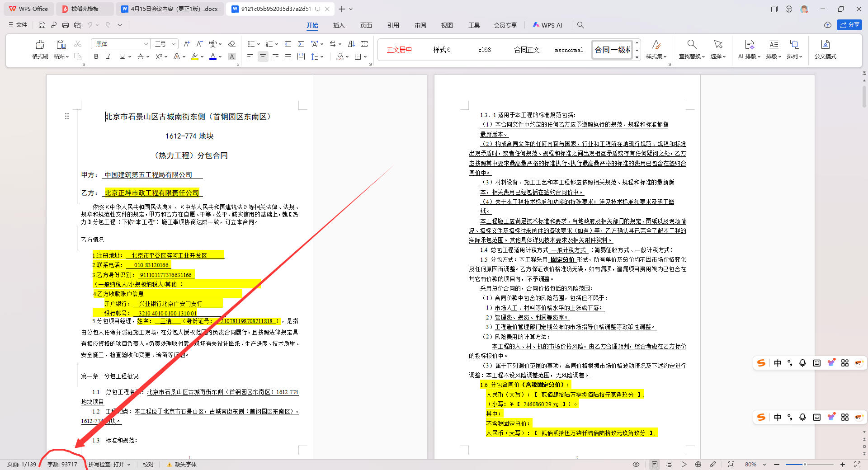
Task: Open the font name dropdown (黑体)
Action: tap(146, 44)
